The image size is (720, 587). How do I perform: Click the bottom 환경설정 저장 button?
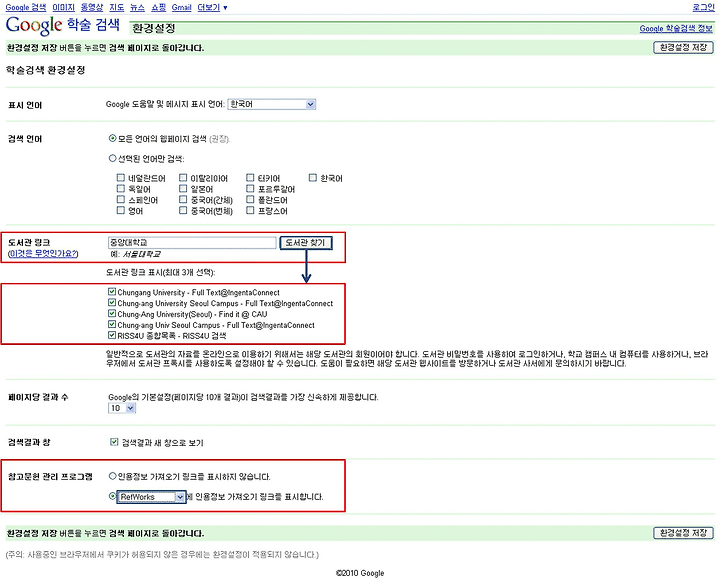point(683,533)
